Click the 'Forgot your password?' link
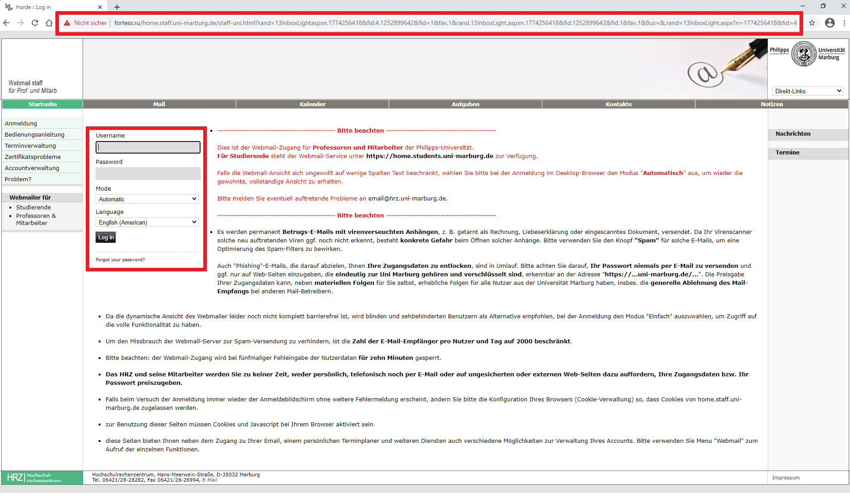Screen dimensions: 850x504 pyautogui.click(x=120, y=260)
